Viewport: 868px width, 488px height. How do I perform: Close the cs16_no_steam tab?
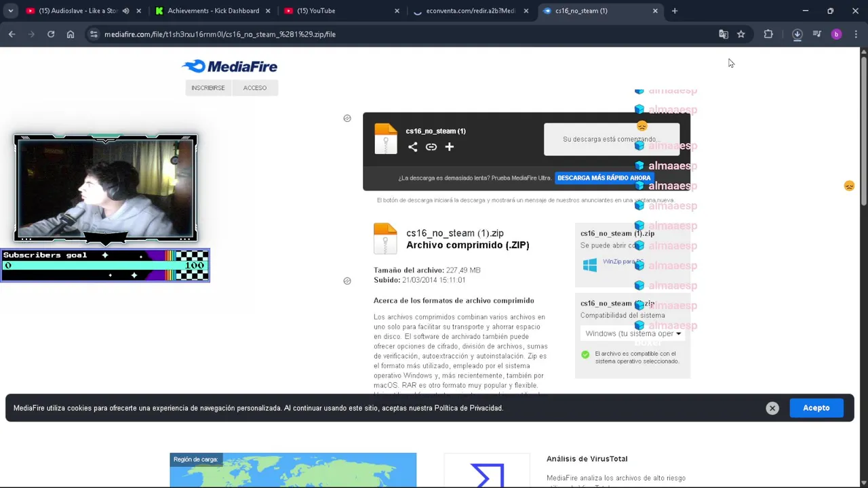(655, 11)
